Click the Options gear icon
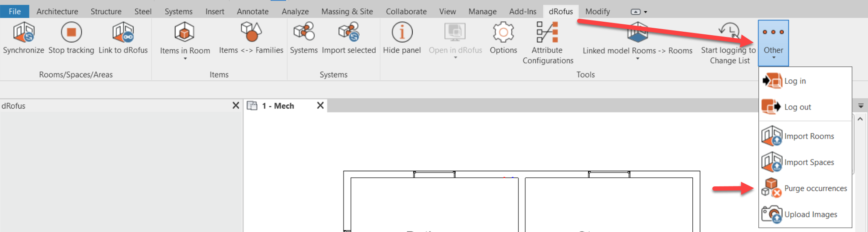 [503, 32]
